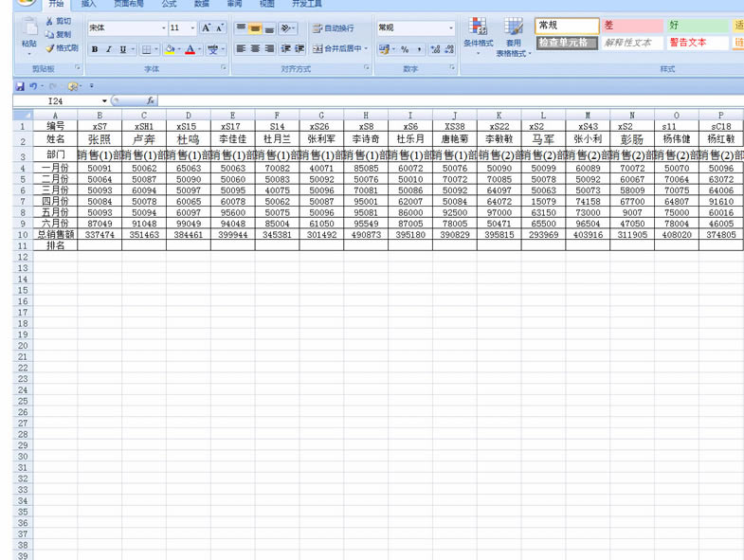
Task: Apply the Good (好) cell style
Action: (x=698, y=26)
